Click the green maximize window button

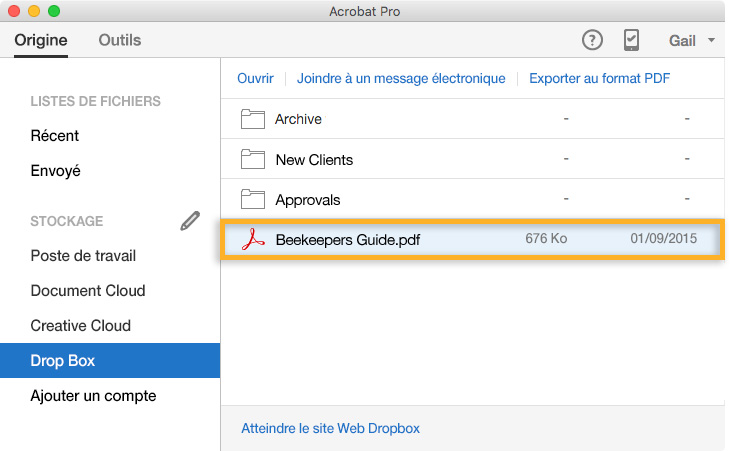[x=54, y=11]
